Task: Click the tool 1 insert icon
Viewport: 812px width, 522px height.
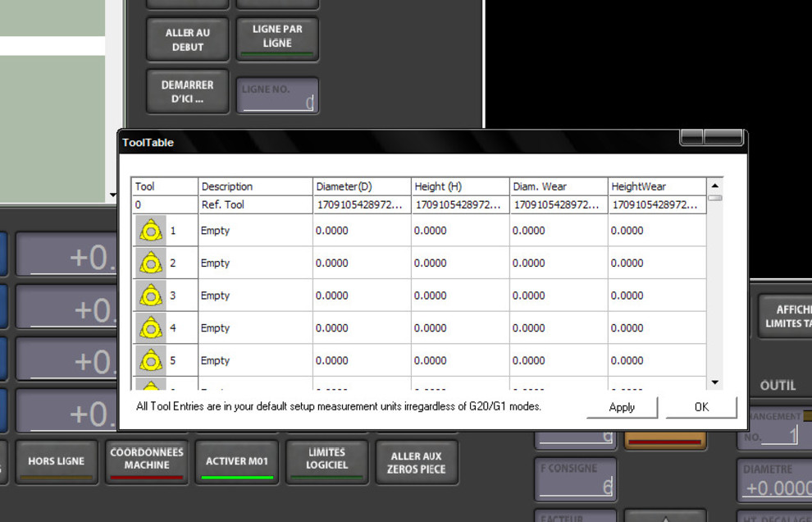Action: click(x=150, y=231)
